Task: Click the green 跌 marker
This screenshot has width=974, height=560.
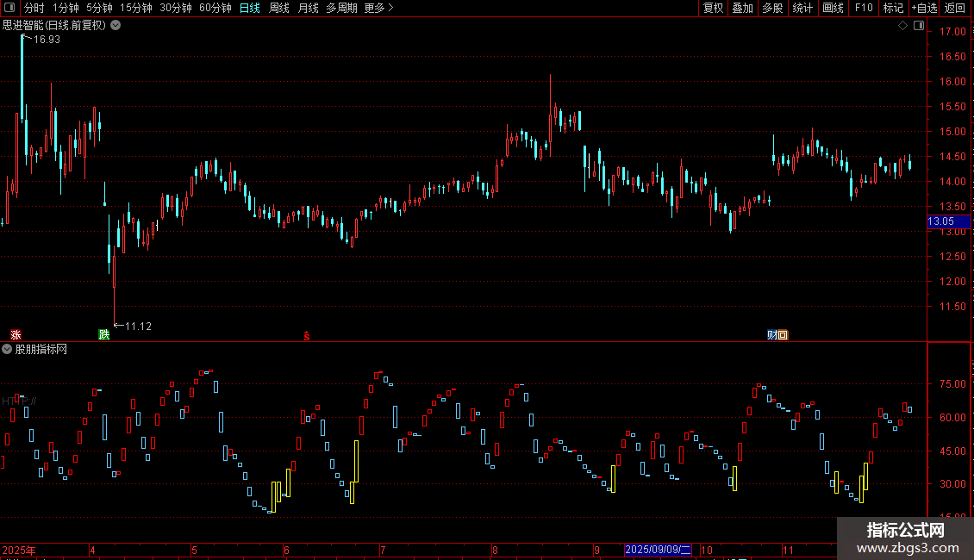Action: [103, 334]
